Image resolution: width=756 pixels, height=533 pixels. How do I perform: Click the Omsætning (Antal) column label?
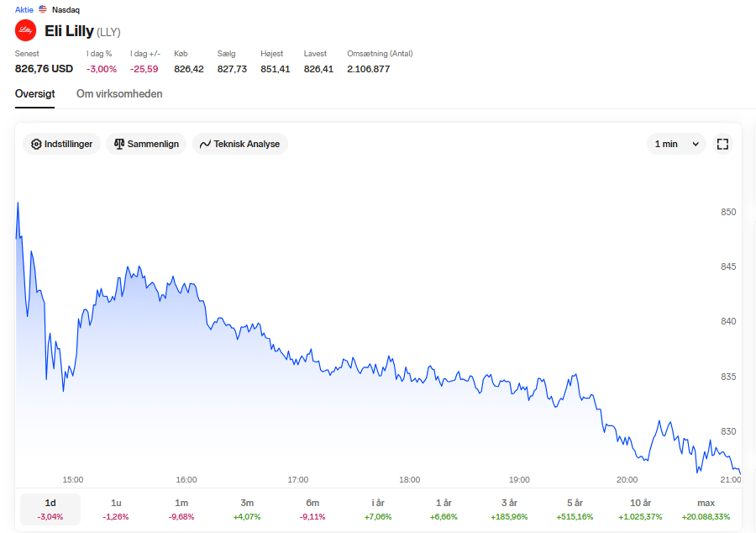pos(380,54)
